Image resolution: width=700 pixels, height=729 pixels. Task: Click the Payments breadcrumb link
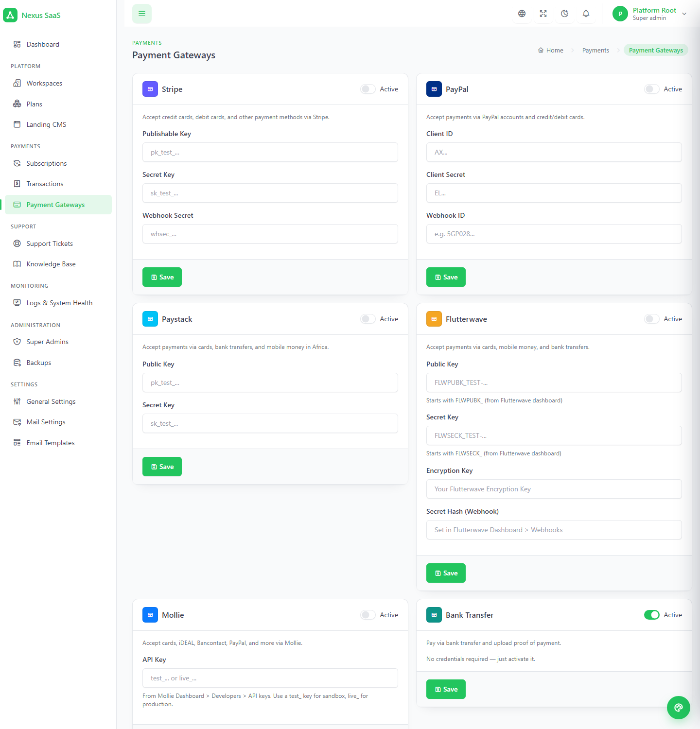click(595, 50)
